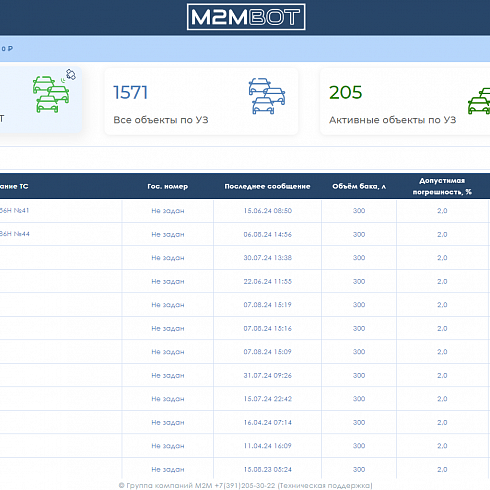This screenshot has width=490, height=490.
Task: Click the vehicle name ending '№41'
Action: 15,210
